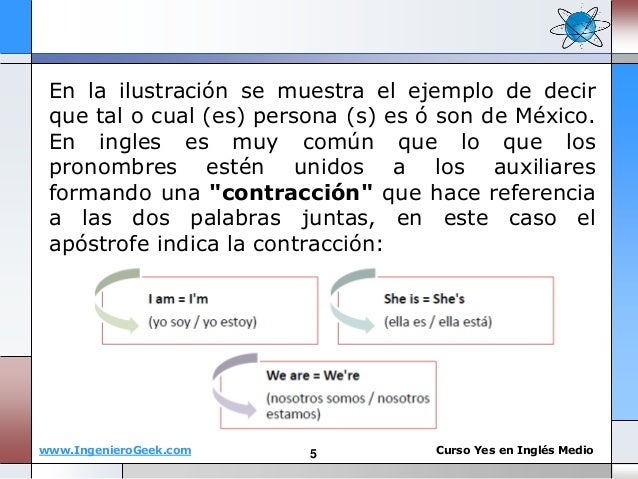Select the "(nosotros somos / nosotros estamos)" text

(348, 406)
